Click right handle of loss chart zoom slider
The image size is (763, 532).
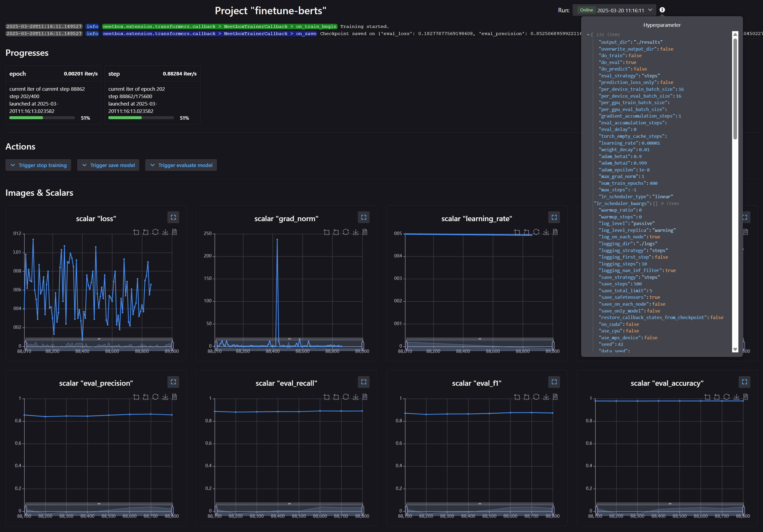click(x=172, y=345)
